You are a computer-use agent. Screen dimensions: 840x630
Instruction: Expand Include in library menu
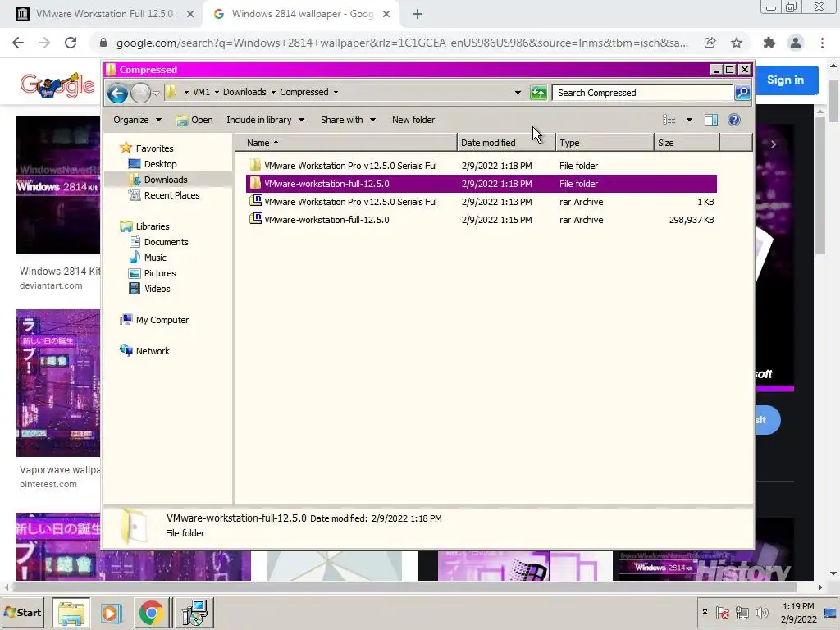[265, 120]
